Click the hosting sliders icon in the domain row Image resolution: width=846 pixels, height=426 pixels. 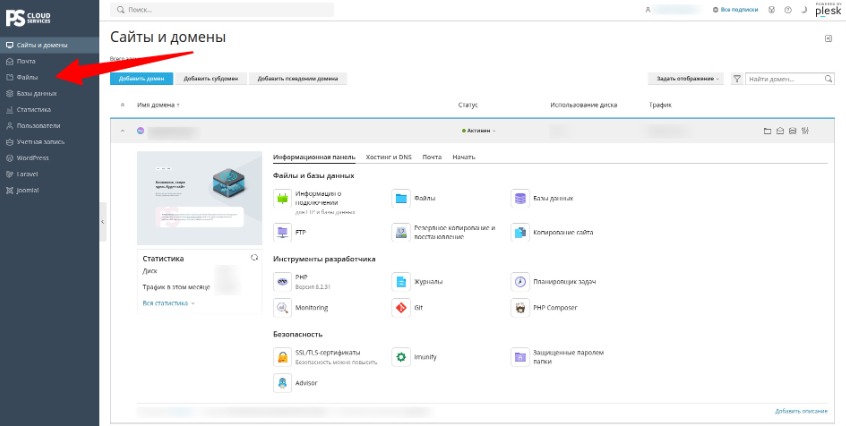[806, 131]
